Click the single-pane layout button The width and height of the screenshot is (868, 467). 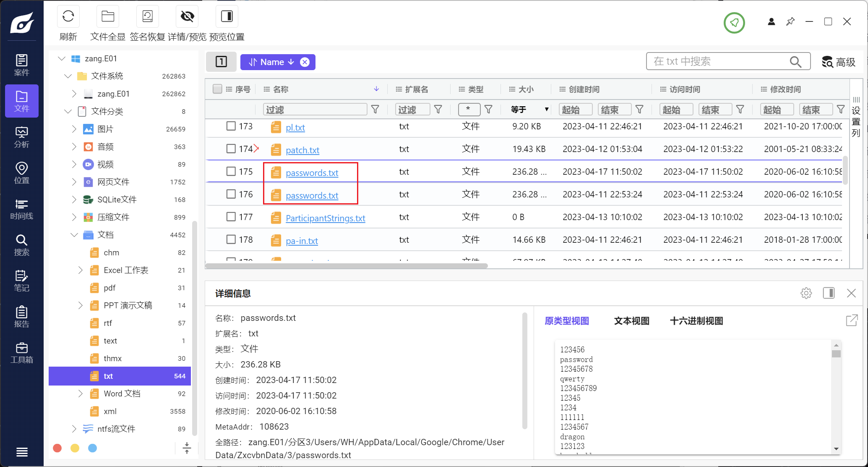click(221, 62)
